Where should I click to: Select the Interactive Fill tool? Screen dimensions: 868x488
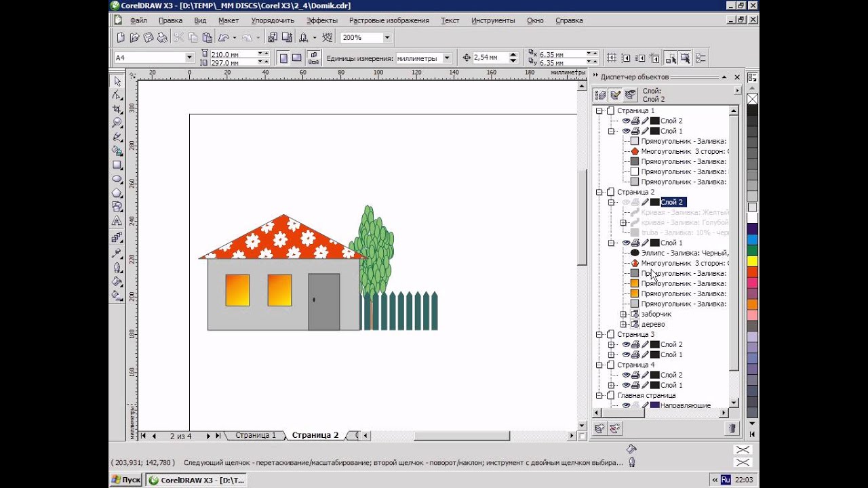[x=117, y=296]
